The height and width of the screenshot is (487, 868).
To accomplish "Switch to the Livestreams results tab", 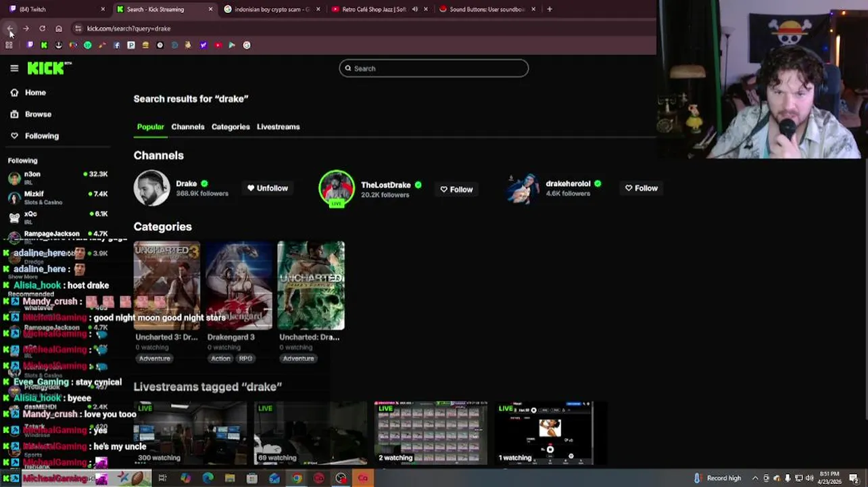I will point(278,126).
